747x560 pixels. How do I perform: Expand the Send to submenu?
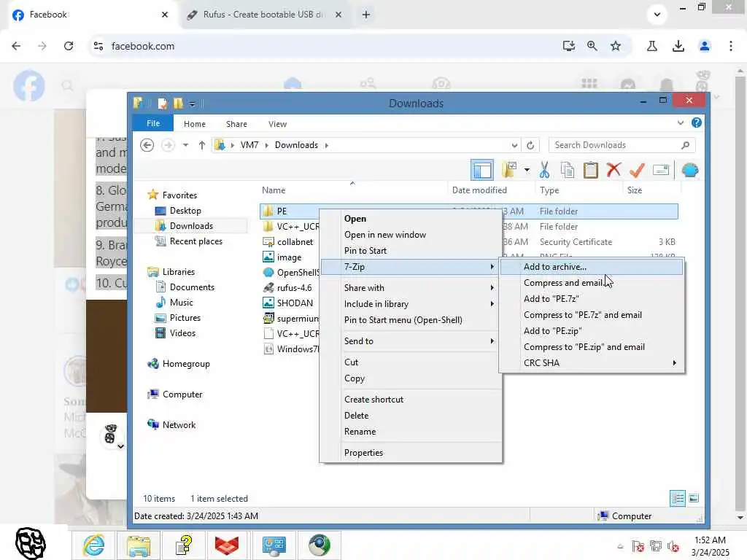point(411,341)
